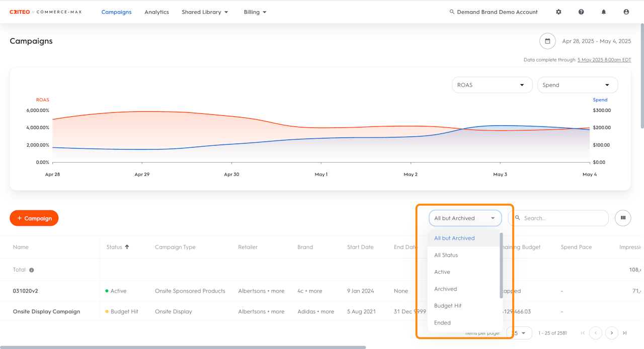
Task: Jump to the last page of results
Action: coord(625,333)
